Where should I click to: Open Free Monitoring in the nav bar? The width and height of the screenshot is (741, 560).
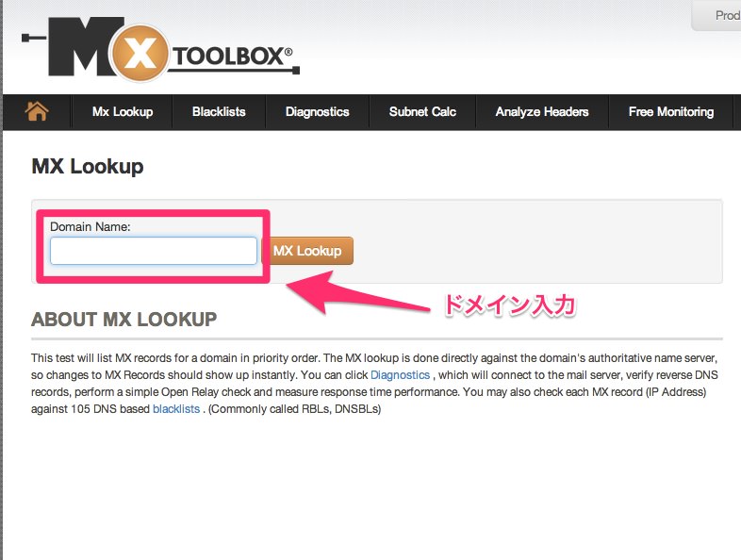(671, 112)
